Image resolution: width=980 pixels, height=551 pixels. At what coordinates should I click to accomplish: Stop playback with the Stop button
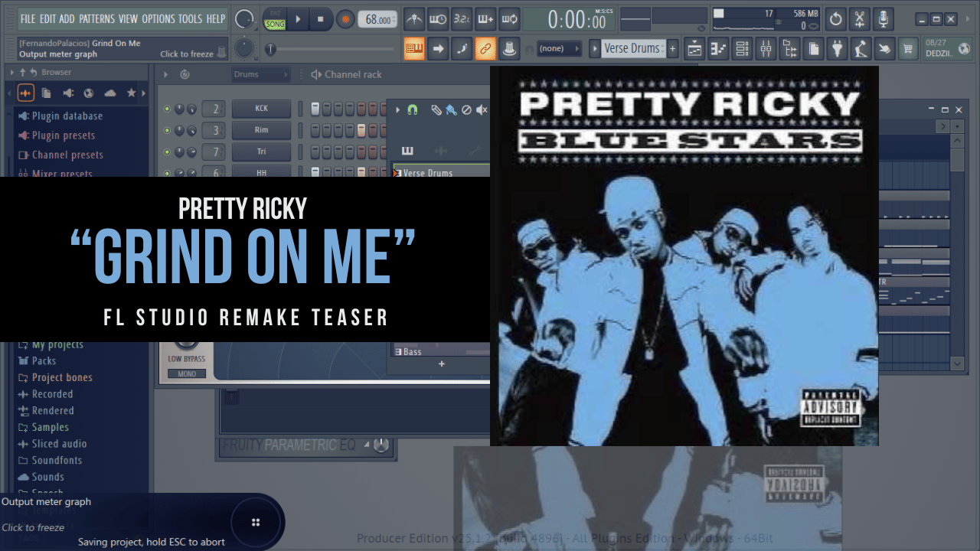pos(321,19)
